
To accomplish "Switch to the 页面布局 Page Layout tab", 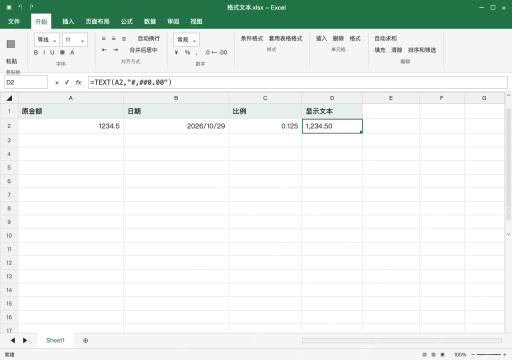I will [97, 21].
